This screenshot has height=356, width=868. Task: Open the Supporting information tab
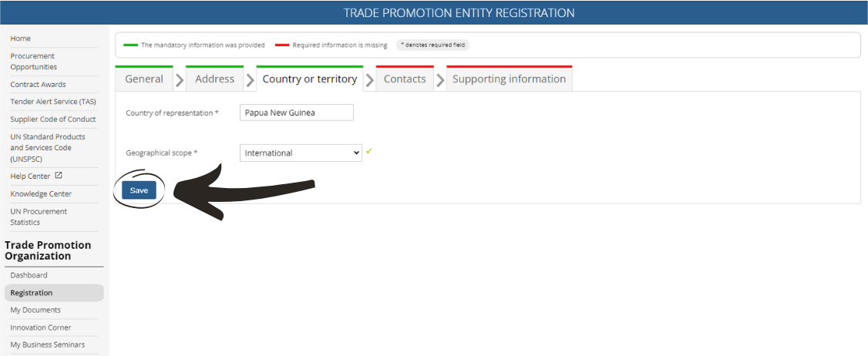(x=509, y=79)
